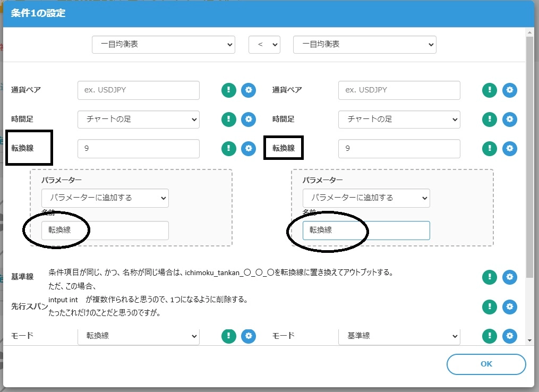Screen dimensions: 539x392
Task: Click blue gear icon in right 基準線 row
Action: [x=509, y=277]
